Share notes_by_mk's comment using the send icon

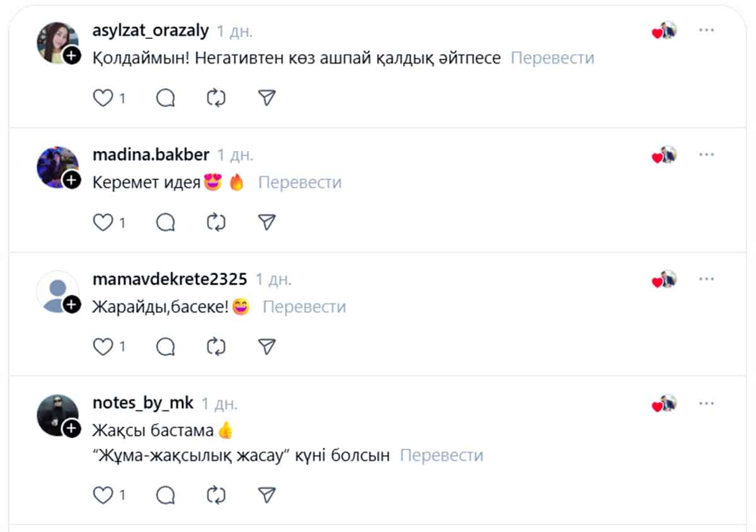(x=266, y=495)
